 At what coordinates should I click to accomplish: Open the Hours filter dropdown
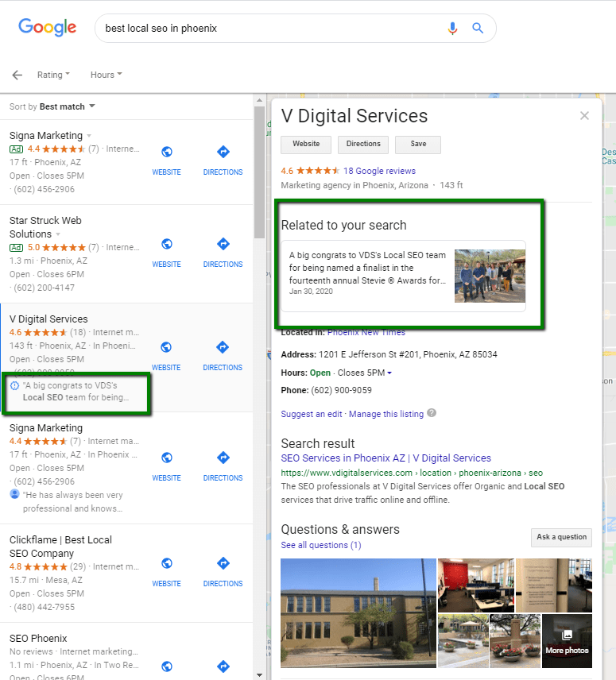click(x=107, y=75)
